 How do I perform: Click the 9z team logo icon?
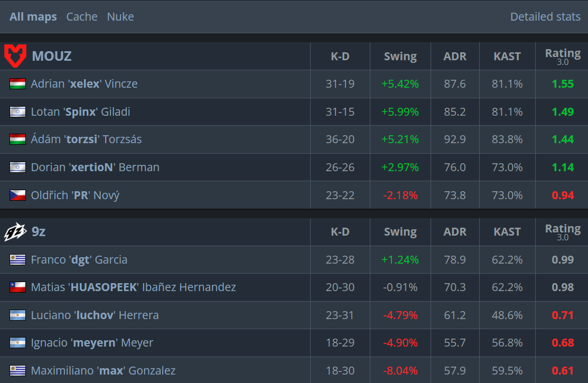[15, 231]
